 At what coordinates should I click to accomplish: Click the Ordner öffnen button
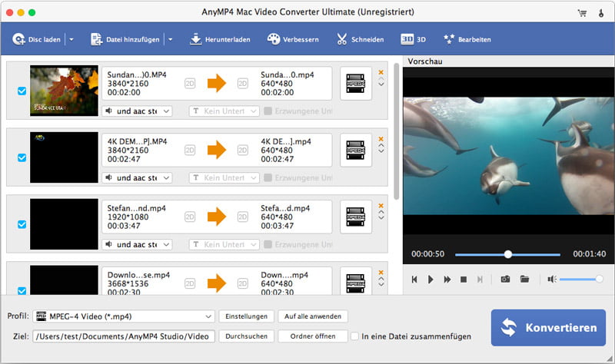coord(313,336)
